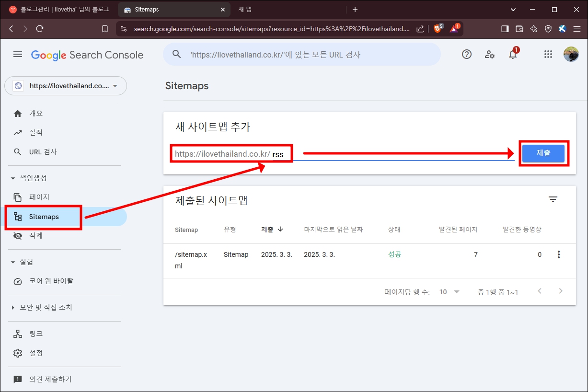Click the share icon in address bar
The height and width of the screenshot is (392, 588).
coord(420,29)
